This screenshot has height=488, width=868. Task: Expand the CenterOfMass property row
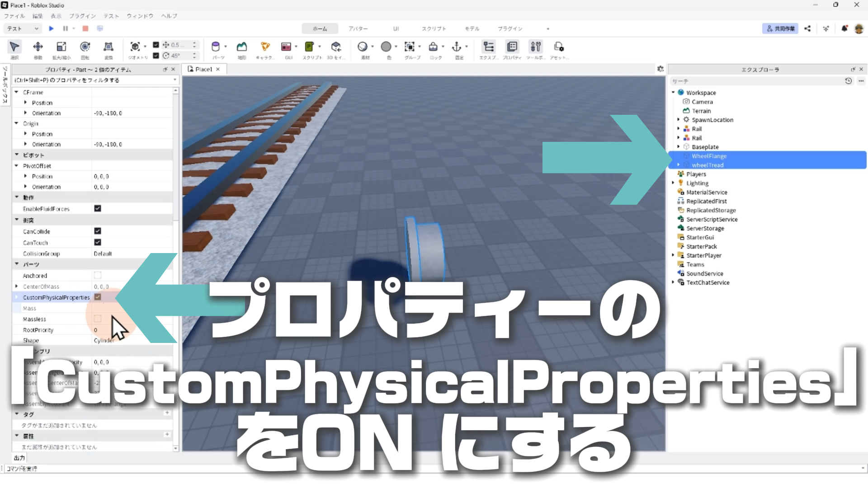(17, 286)
